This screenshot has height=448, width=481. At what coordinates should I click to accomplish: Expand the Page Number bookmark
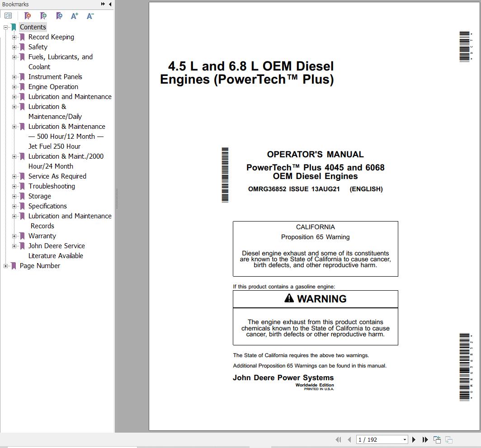5,266
